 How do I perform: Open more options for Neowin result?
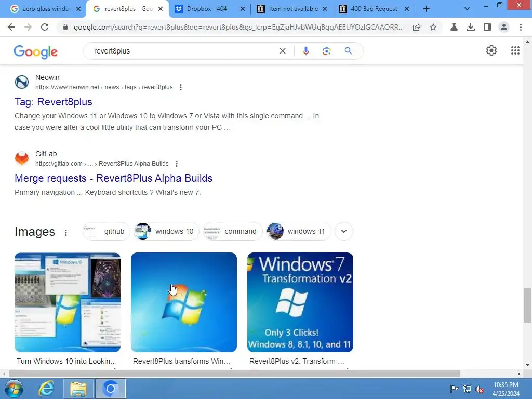point(181,87)
